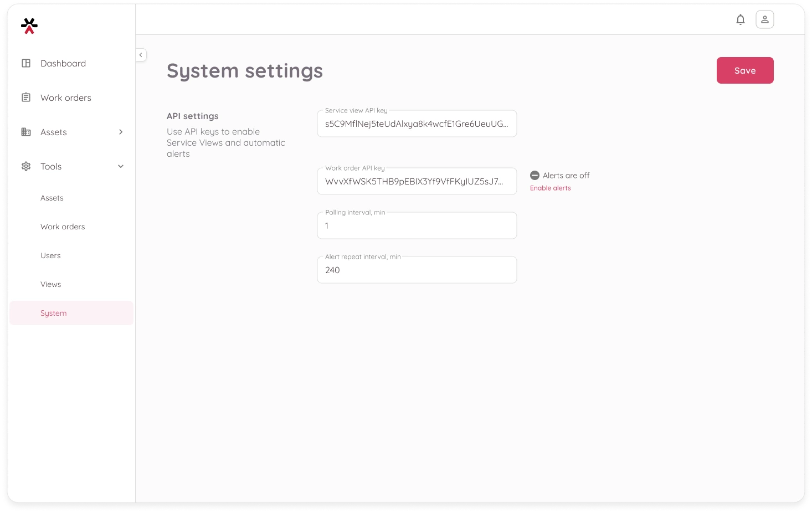Click the Alerts are off status icon

pyautogui.click(x=535, y=176)
